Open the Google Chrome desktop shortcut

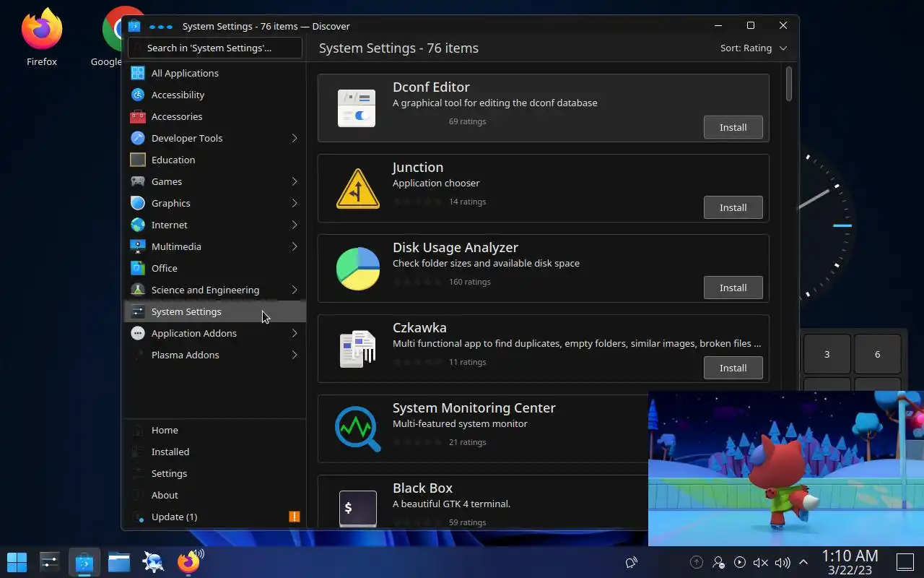pos(112,38)
